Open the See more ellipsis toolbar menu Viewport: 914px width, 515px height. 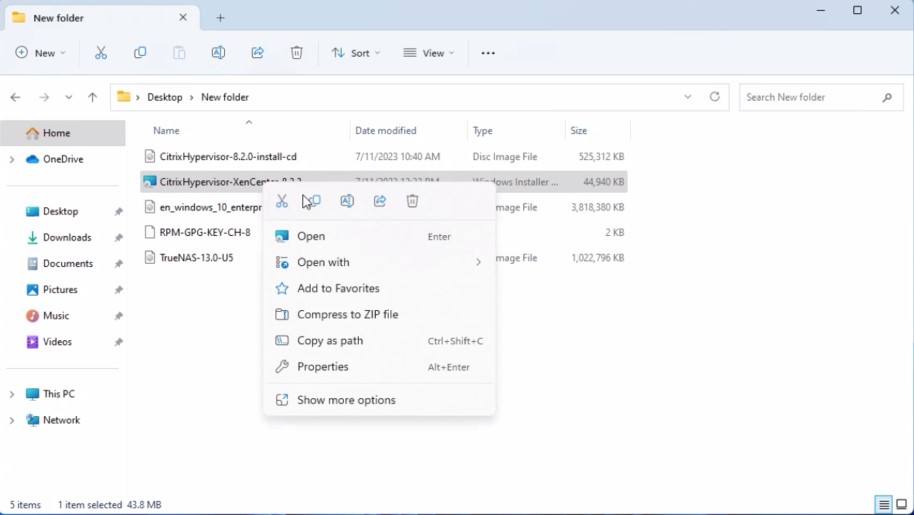point(488,53)
